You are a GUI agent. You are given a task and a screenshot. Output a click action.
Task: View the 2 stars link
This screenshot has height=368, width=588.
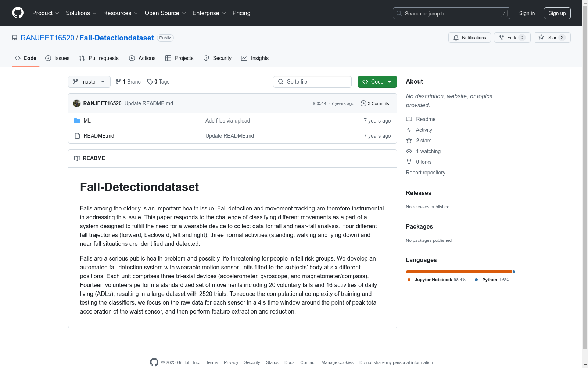click(x=419, y=141)
